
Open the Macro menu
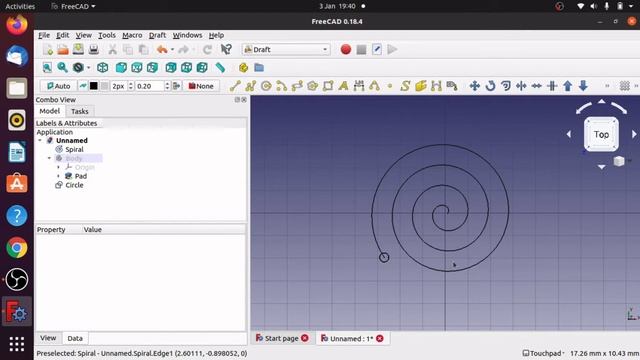pyautogui.click(x=132, y=35)
